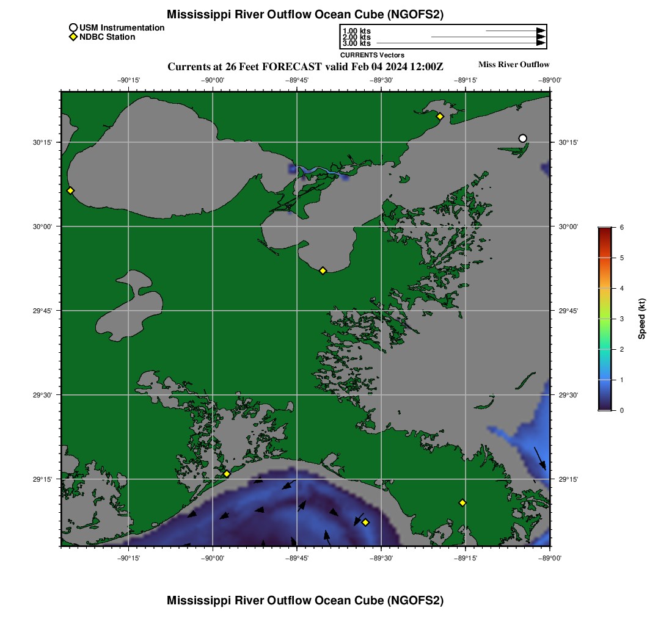Click the 'NDBC Station' legend text

click(107, 37)
